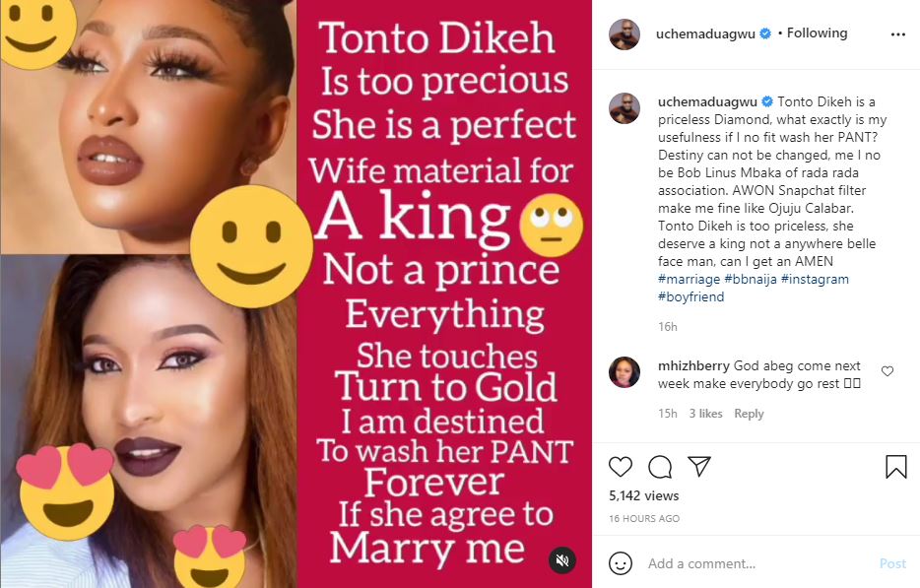
Task: Open the comment bubble icon
Action: pyautogui.click(x=660, y=466)
